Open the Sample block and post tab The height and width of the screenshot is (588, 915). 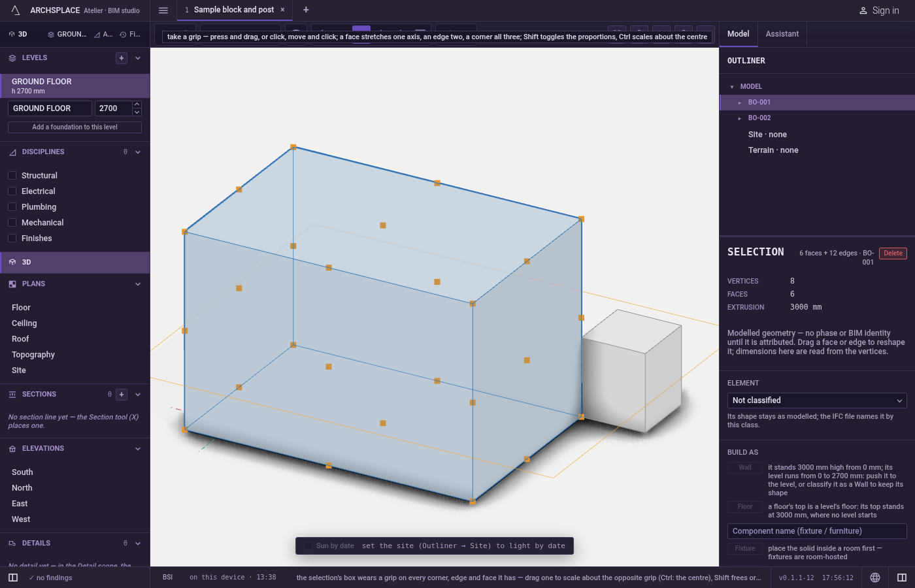(234, 10)
